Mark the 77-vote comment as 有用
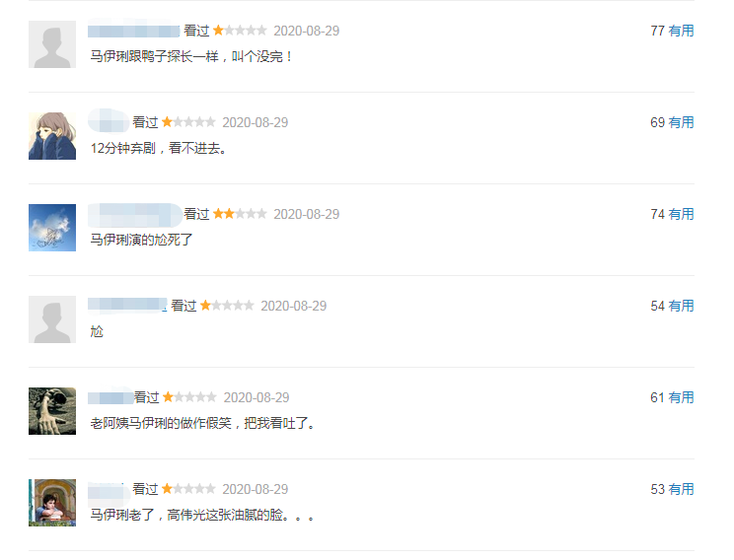 [x=681, y=31]
